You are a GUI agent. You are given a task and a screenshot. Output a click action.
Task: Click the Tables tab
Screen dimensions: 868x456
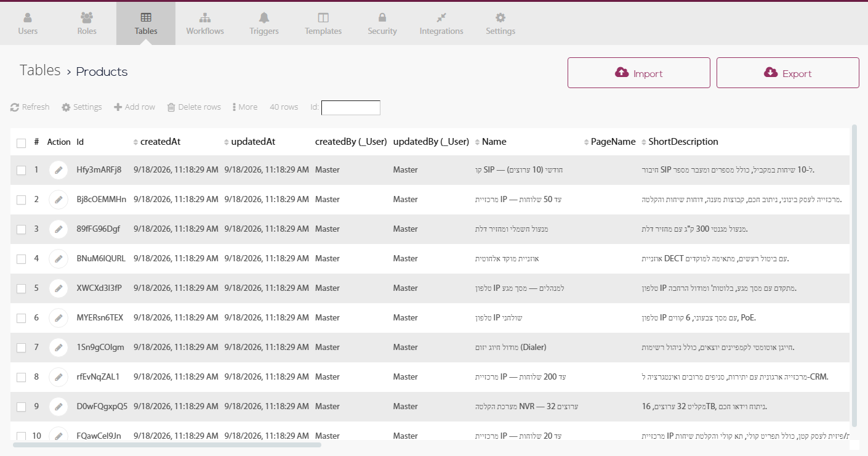click(x=146, y=23)
